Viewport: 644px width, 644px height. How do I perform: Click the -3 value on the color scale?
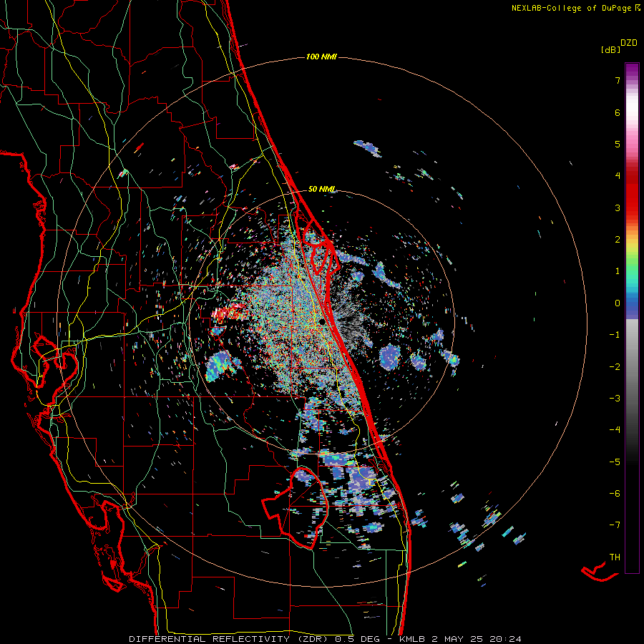point(615,399)
